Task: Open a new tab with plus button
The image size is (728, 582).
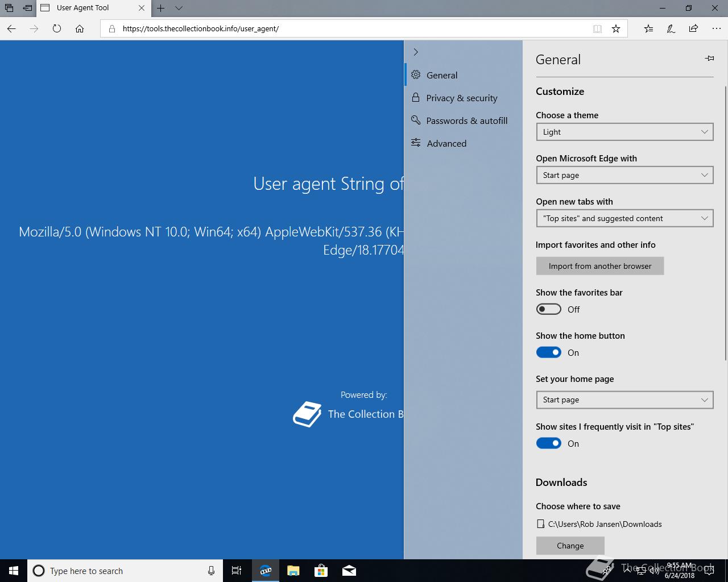Action: point(161,8)
